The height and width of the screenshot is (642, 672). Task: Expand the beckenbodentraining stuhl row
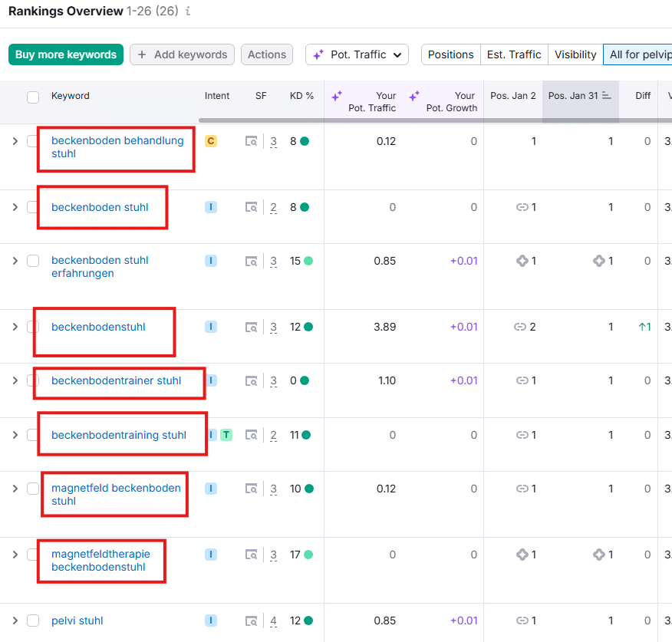(x=15, y=435)
